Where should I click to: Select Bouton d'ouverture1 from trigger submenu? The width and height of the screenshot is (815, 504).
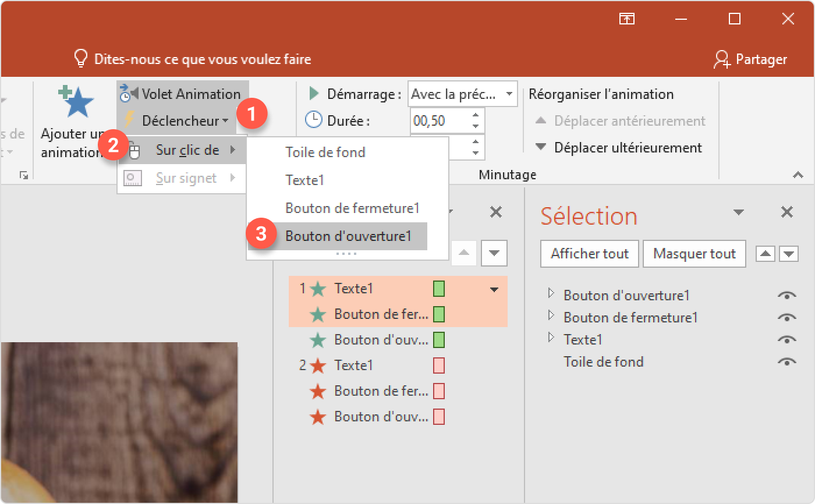(x=348, y=236)
